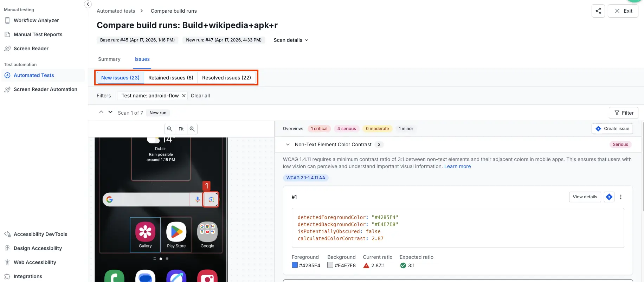This screenshot has height=282, width=644.
Task: Open Web Accessibility
Action: [35, 262]
